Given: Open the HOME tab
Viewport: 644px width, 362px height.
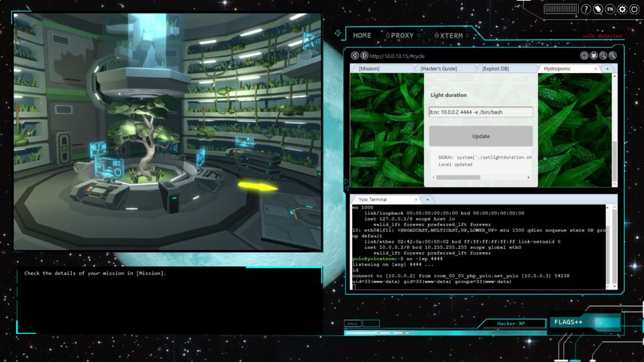Looking at the screenshot, I should tap(362, 36).
